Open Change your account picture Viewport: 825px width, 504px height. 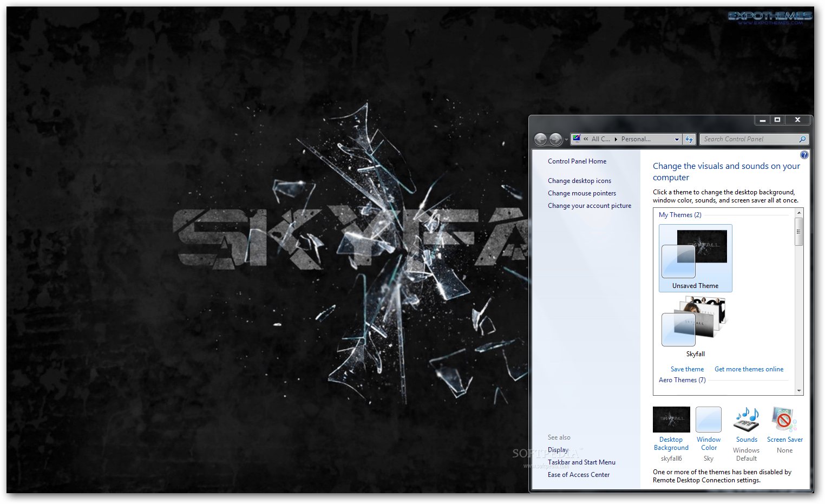[590, 206]
